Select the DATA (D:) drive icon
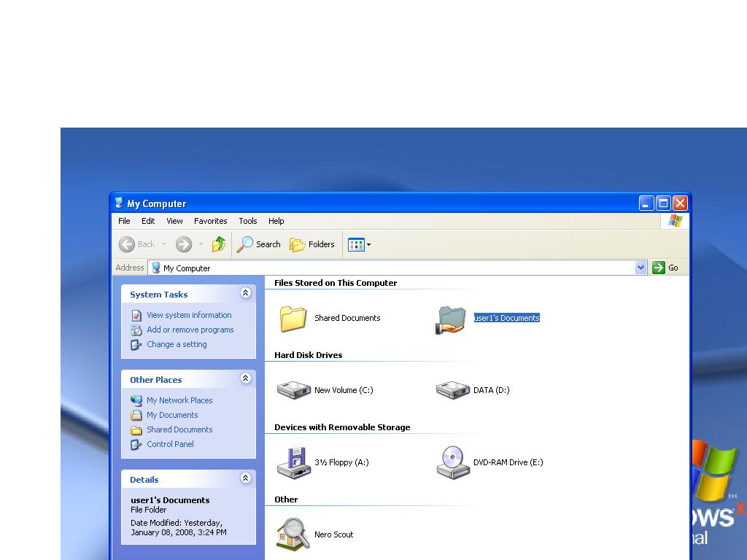 (452, 390)
